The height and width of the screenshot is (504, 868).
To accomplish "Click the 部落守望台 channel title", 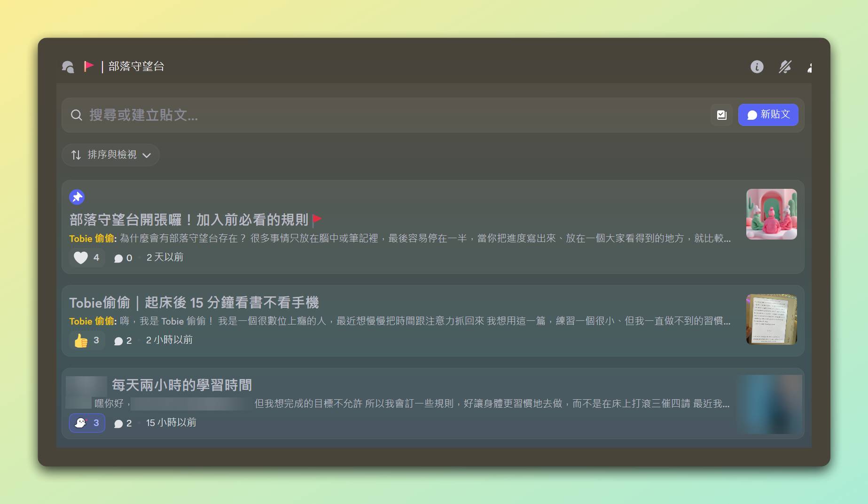I will click(136, 67).
